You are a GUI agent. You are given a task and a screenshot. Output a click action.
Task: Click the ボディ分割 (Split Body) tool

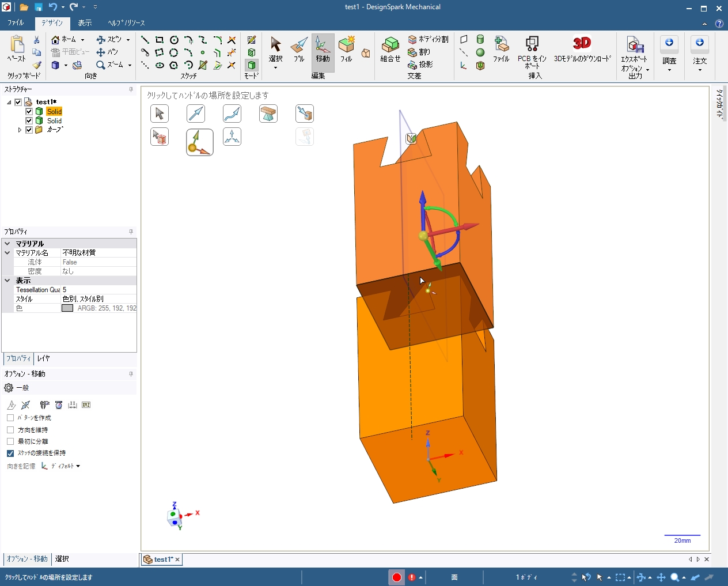tap(428, 39)
